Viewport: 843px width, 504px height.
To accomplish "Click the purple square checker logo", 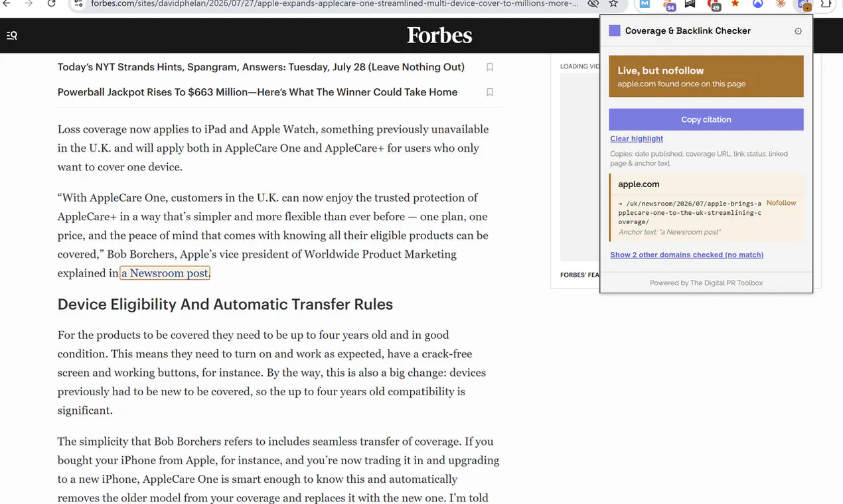I will pos(615,31).
